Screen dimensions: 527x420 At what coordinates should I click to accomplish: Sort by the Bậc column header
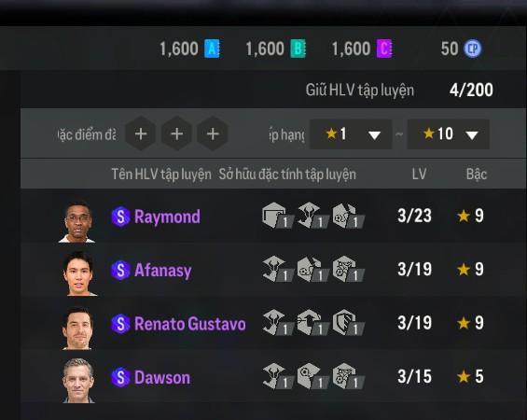point(477,175)
